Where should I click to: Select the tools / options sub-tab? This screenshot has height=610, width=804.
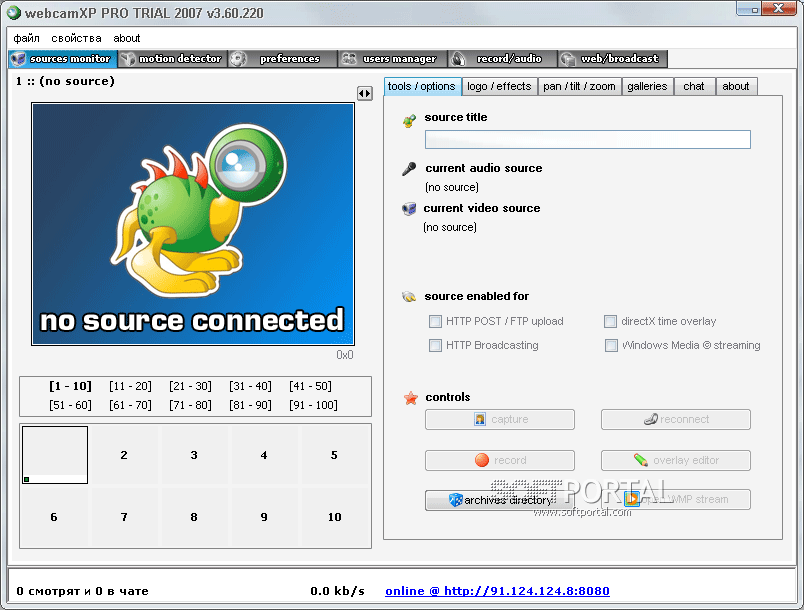[x=421, y=87]
